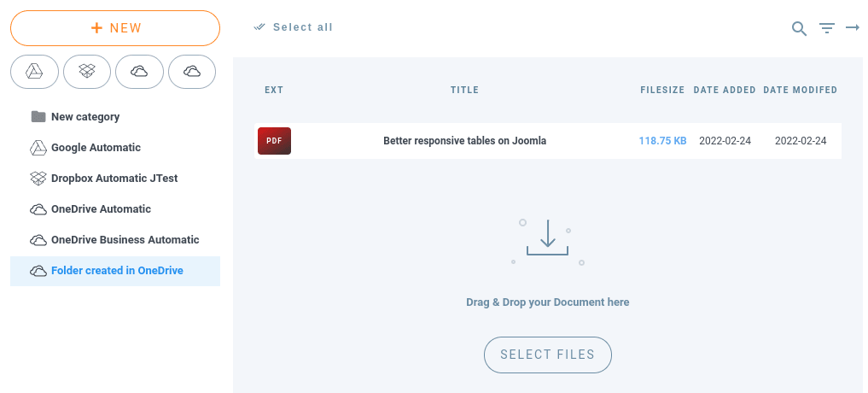Open the filter/sort lines icon
The image size is (868, 393).
coord(826,28)
